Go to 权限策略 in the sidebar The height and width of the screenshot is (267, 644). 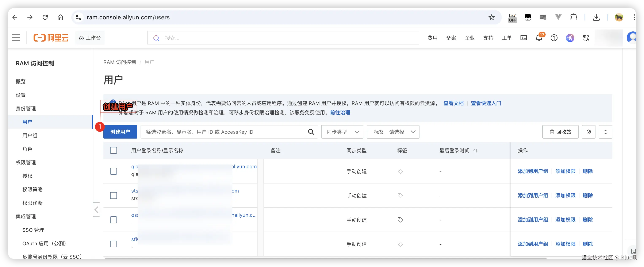tap(32, 190)
